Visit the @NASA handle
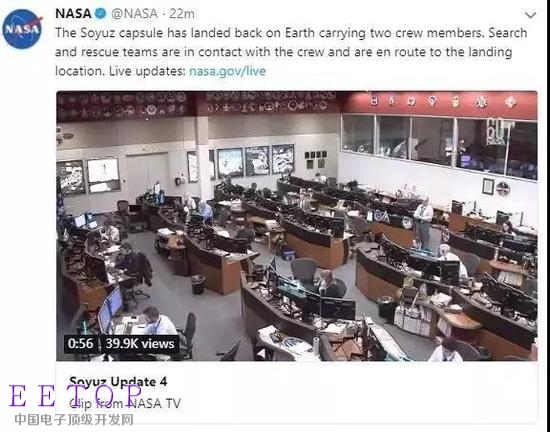 pos(134,14)
